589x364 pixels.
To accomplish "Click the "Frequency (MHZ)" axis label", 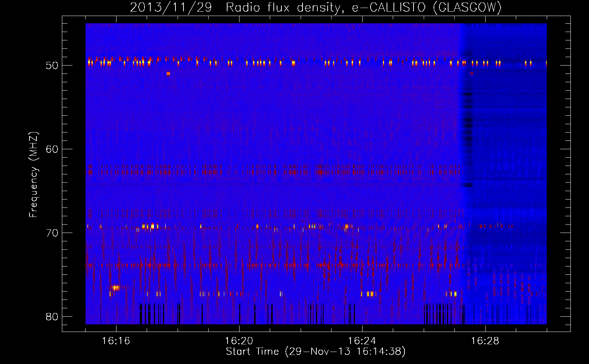I will (x=33, y=175).
